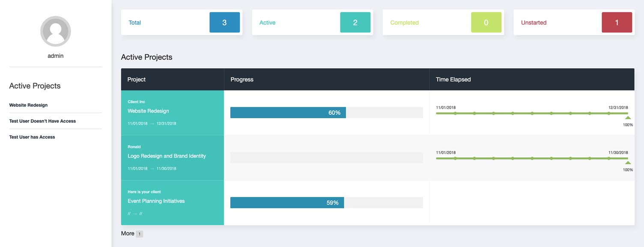Select the Completed projects card
This screenshot has height=247, width=644.
tap(443, 22)
